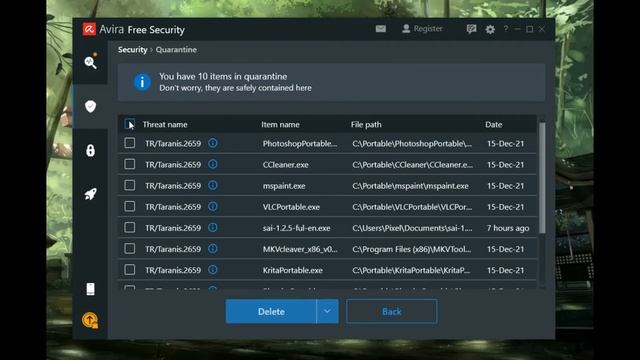Click the 'sai-1.2.5-ful-en.exe' item name
Viewport: 640px width, 360px height.
pyautogui.click(x=297, y=228)
